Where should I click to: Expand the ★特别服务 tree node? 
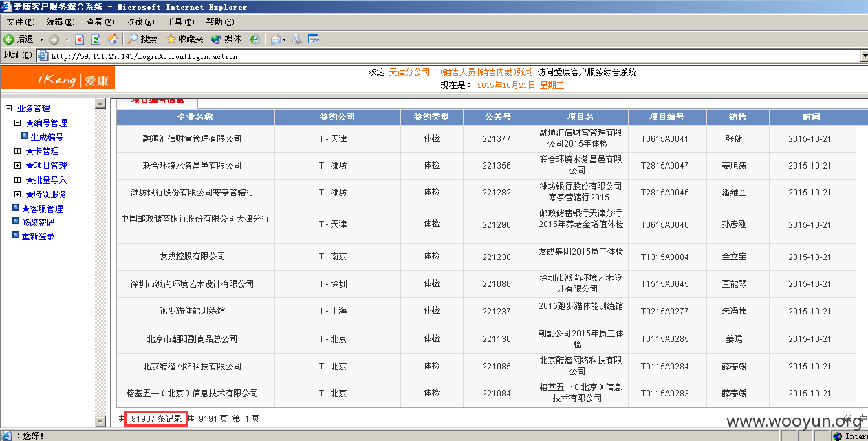point(17,194)
